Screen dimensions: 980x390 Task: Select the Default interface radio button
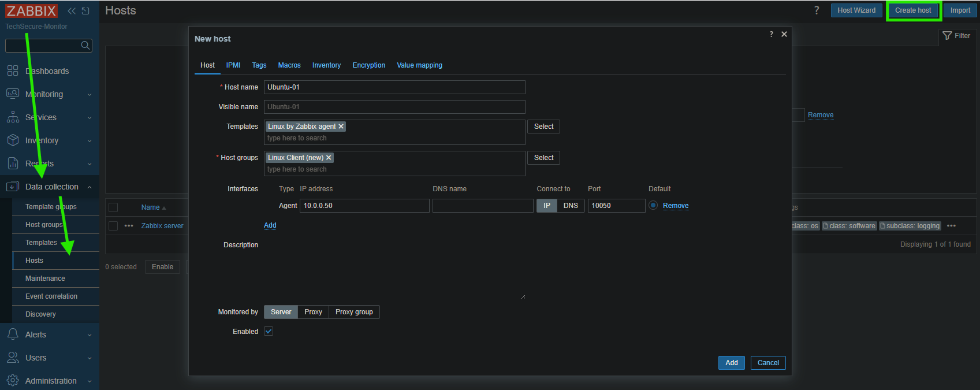[653, 205]
